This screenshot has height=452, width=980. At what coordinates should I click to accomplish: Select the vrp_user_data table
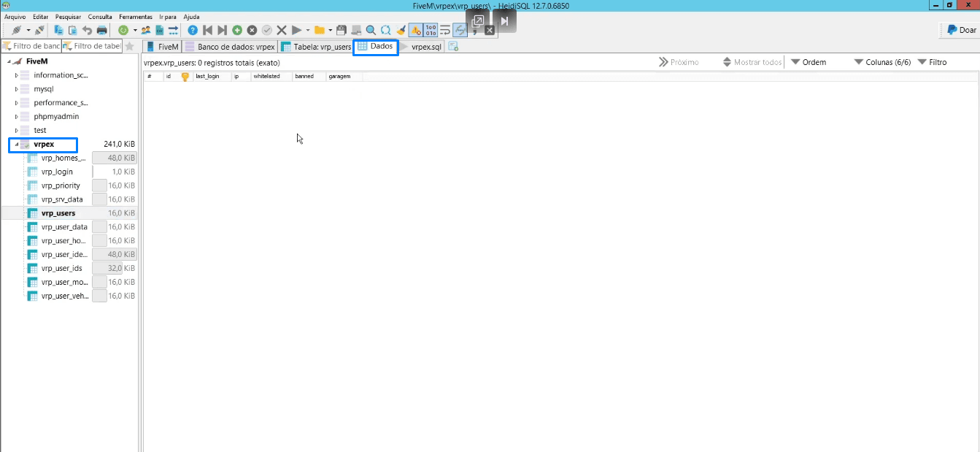click(64, 227)
